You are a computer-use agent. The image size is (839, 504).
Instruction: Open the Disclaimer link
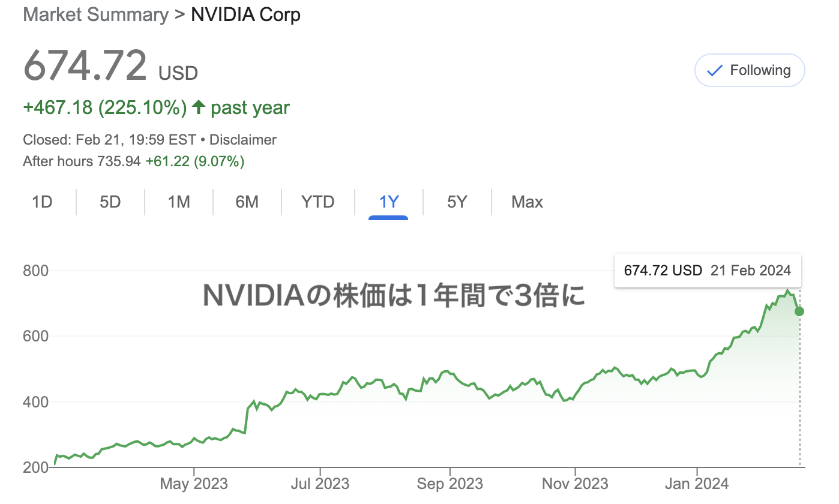(x=243, y=140)
